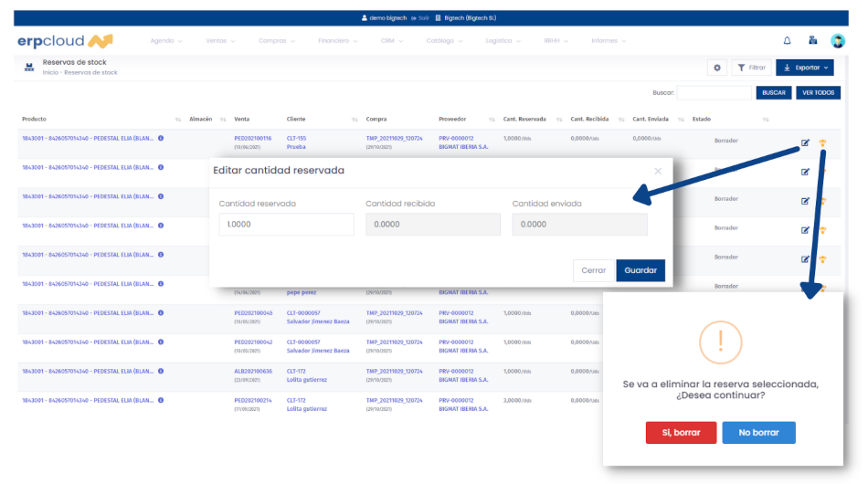The image size is (868, 484).
Task: Click the demo bigtech user label
Action: tap(384, 18)
